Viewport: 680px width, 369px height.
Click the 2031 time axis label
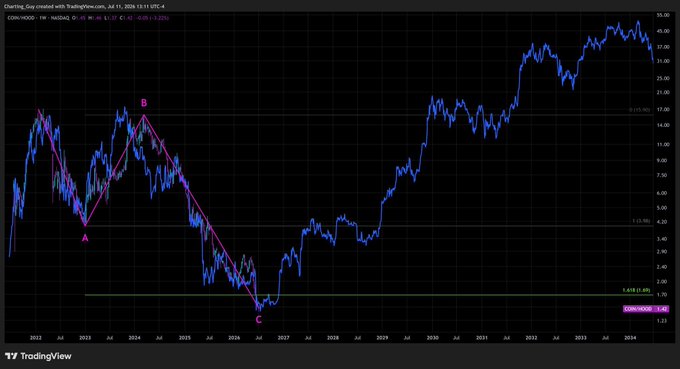(x=482, y=338)
